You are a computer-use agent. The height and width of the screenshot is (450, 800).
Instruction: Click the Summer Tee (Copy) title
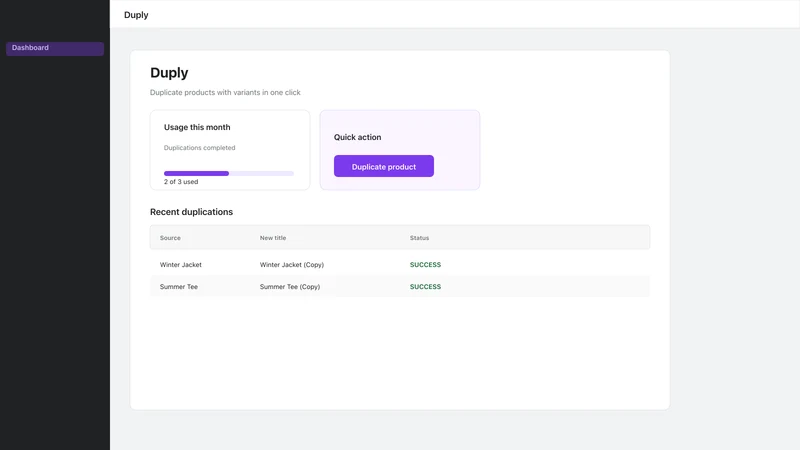click(290, 287)
